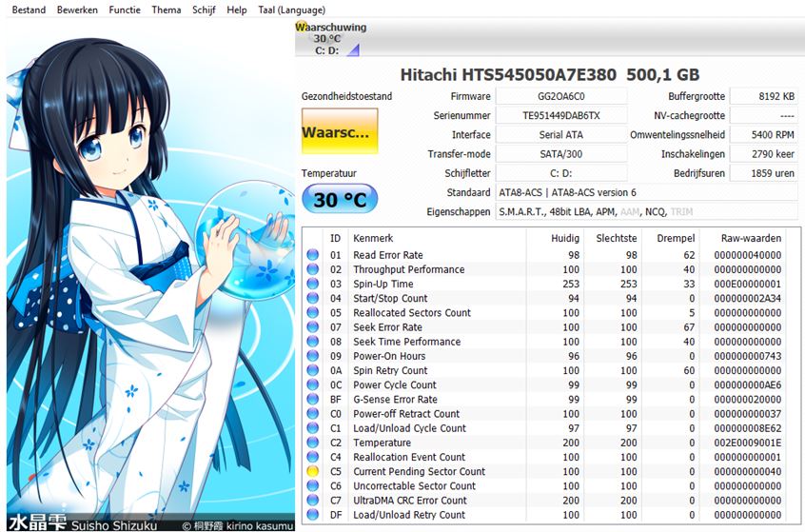
Task: Click the ID column header
Action: (x=335, y=238)
